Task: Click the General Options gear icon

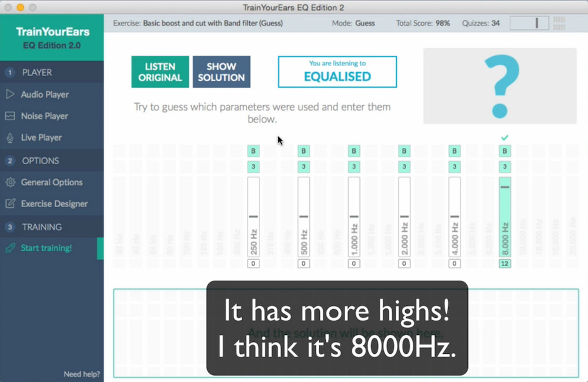Action: coord(11,182)
